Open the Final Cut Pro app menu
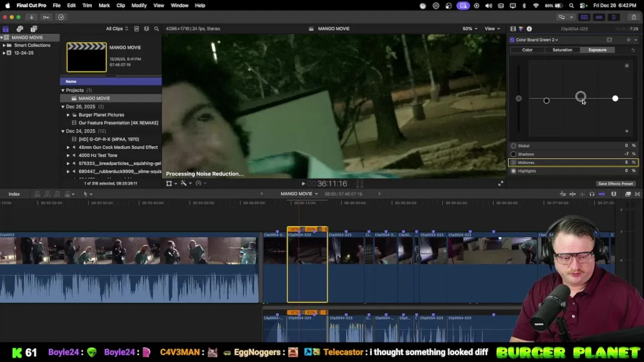Image resolution: width=644 pixels, height=362 pixels. 31,6
